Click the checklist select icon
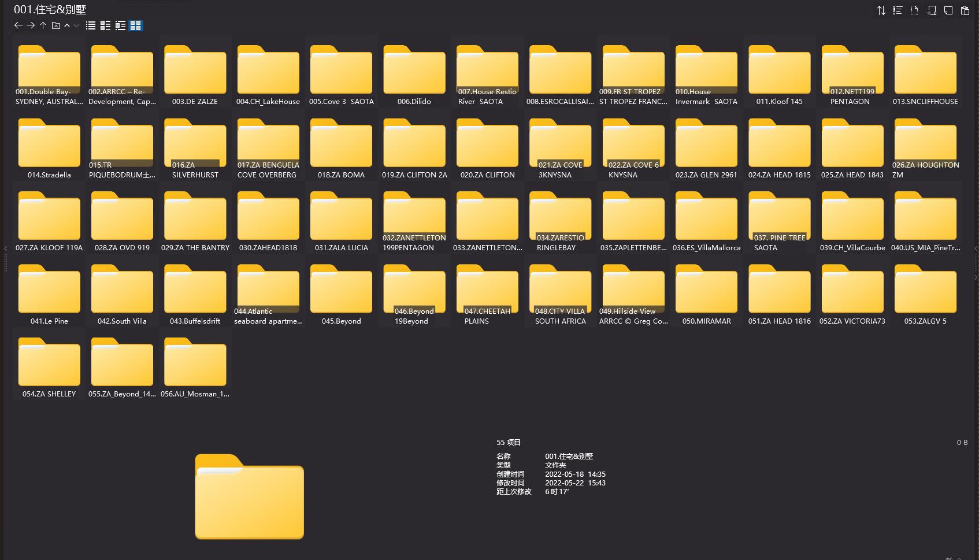Image resolution: width=979 pixels, height=560 pixels. pyautogui.click(x=898, y=10)
